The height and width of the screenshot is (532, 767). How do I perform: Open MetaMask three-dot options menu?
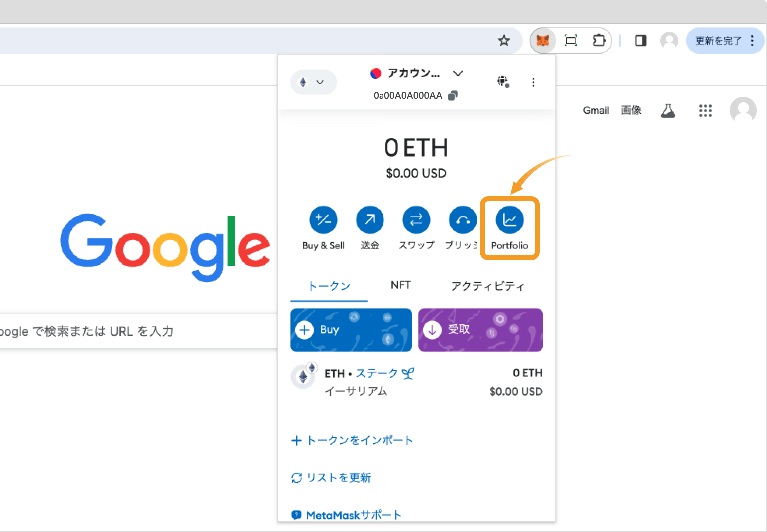(533, 82)
